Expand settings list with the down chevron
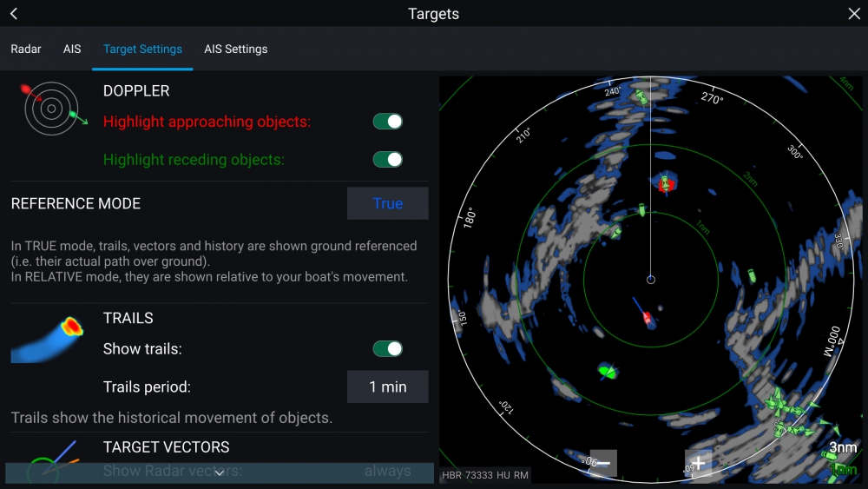The height and width of the screenshot is (489, 868). pyautogui.click(x=220, y=473)
